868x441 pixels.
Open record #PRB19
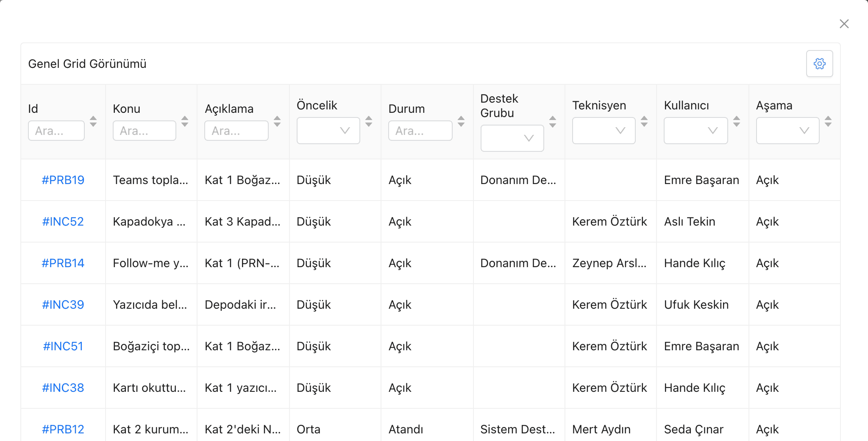63,180
